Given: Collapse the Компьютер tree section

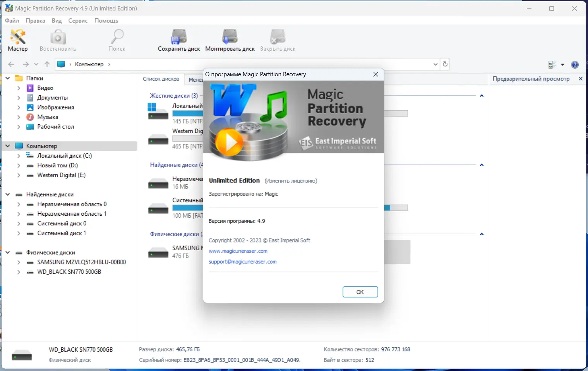Looking at the screenshot, I should tap(7, 146).
